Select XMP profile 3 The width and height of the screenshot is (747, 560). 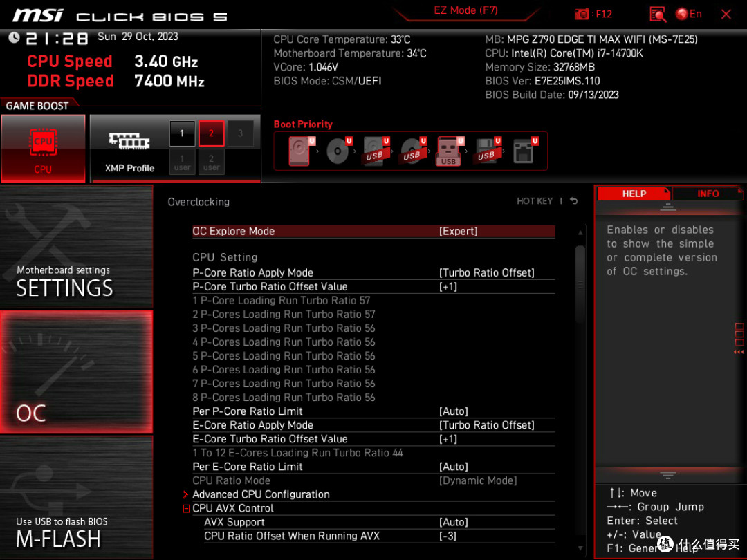pyautogui.click(x=240, y=133)
